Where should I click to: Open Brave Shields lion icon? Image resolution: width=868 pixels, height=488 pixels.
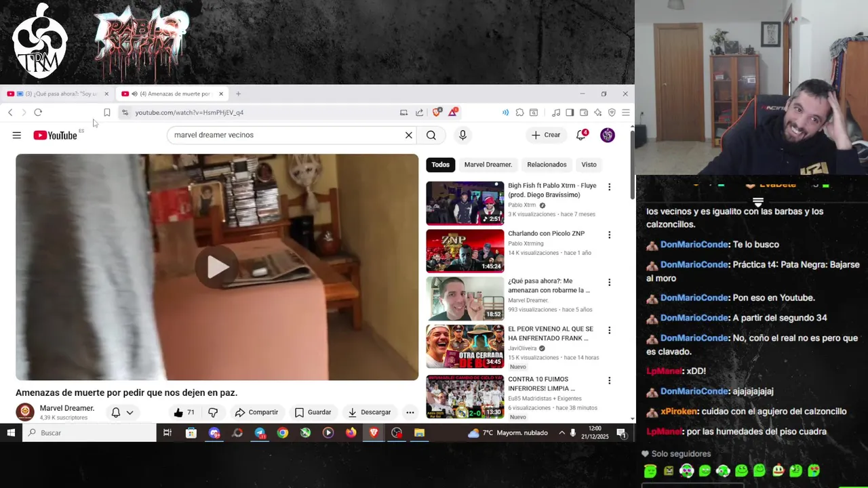pos(437,112)
